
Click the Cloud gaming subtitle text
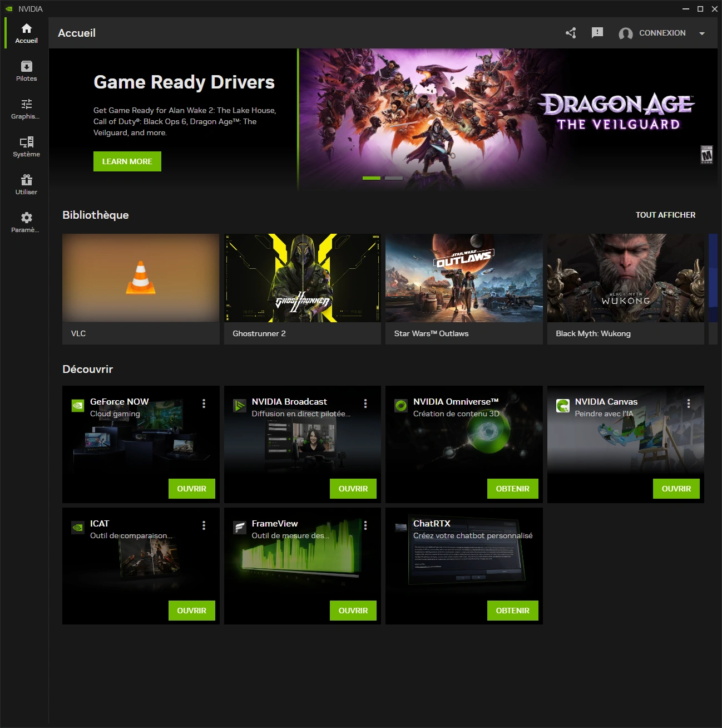tap(115, 414)
